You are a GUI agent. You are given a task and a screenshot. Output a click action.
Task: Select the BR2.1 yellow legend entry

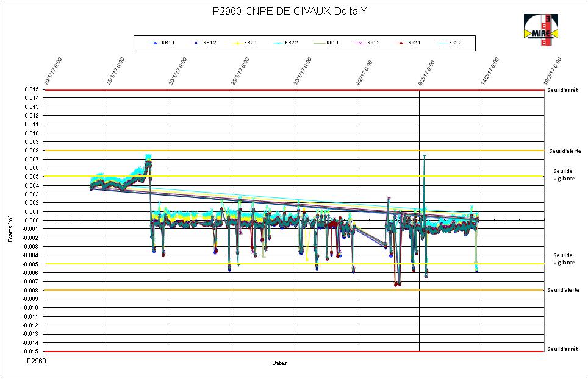pos(244,43)
